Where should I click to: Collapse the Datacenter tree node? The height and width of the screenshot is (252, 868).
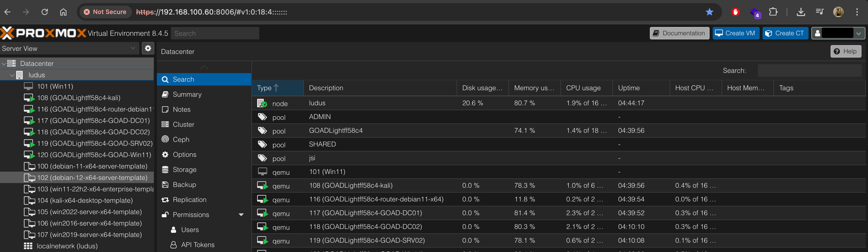(4, 64)
